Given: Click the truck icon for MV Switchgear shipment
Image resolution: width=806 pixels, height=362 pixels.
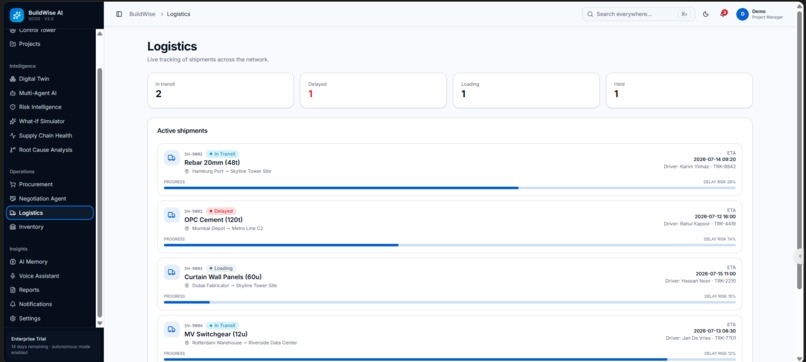Looking at the screenshot, I should coord(172,330).
